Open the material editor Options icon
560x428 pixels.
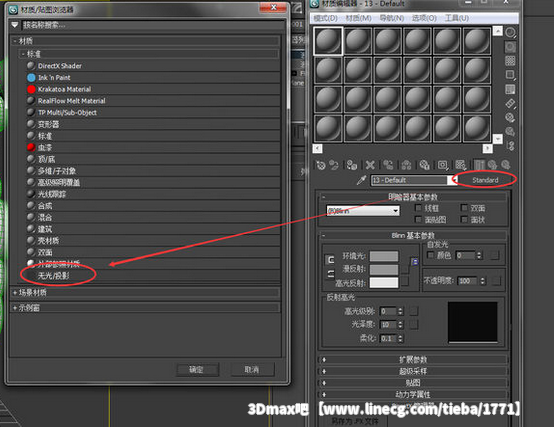pyautogui.click(x=510, y=118)
